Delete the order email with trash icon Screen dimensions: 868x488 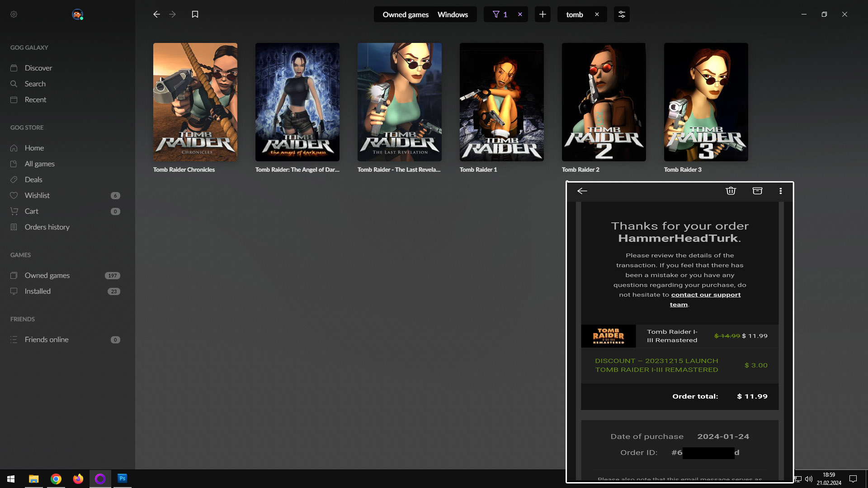pyautogui.click(x=731, y=191)
